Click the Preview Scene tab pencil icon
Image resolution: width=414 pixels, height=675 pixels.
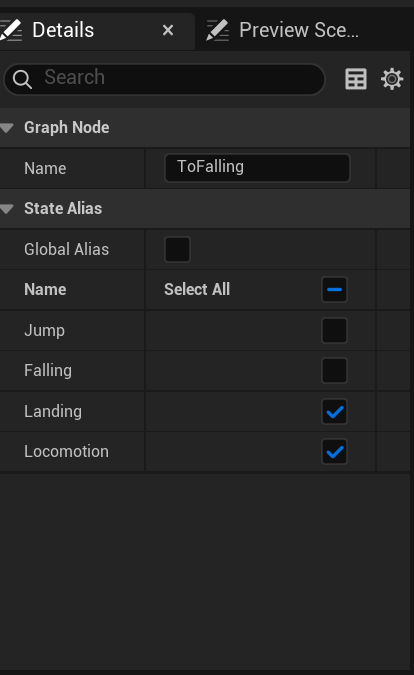pyautogui.click(x=217, y=30)
